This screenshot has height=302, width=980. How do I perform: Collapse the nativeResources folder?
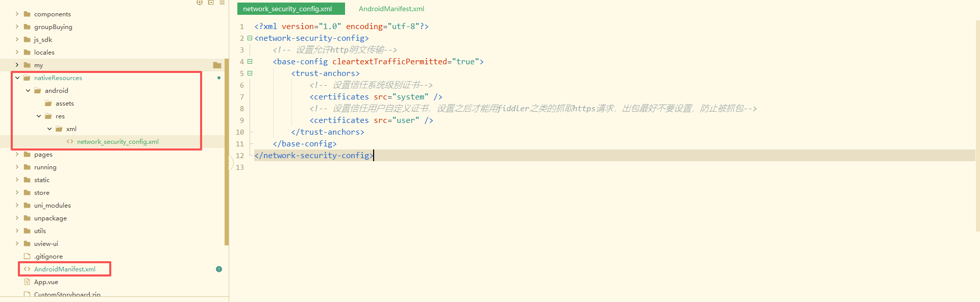[x=17, y=78]
